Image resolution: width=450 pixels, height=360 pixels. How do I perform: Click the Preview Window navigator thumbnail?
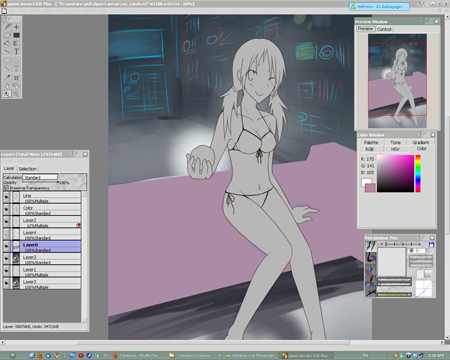point(397,81)
